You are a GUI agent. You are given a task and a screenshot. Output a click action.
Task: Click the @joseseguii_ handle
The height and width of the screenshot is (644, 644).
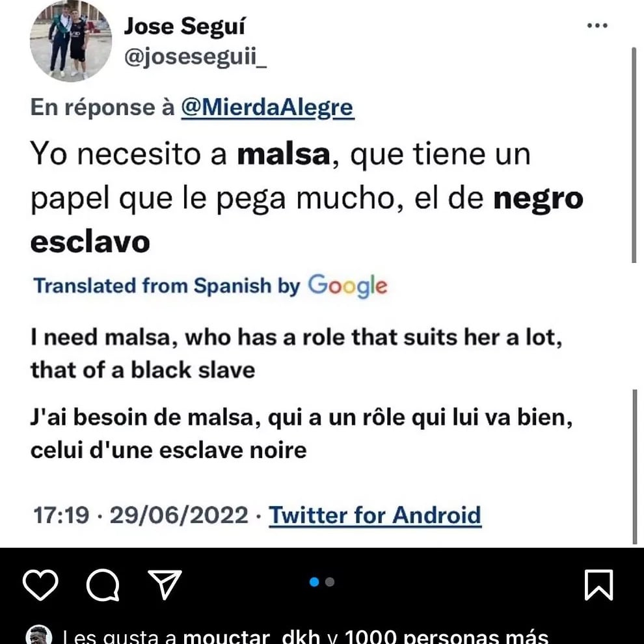point(196,59)
